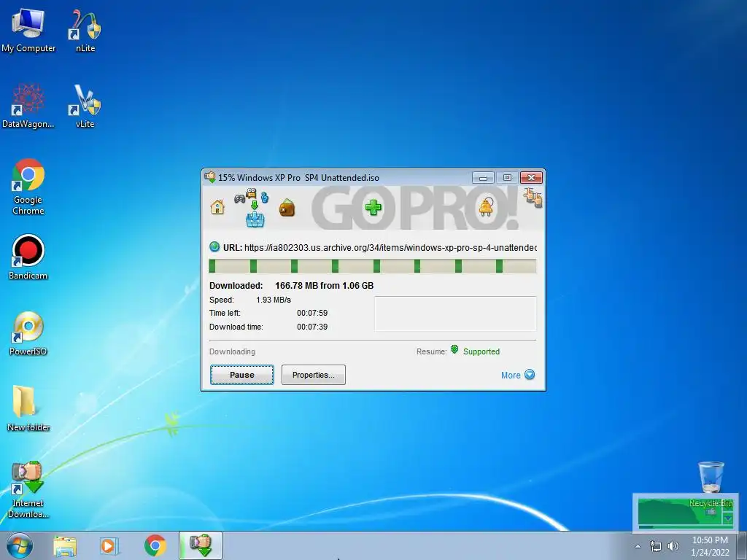Click the time left value 00:07:59

pos(312,314)
